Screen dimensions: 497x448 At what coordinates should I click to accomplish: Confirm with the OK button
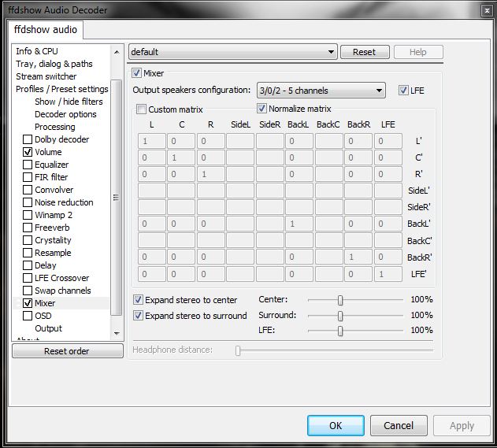tap(336, 425)
